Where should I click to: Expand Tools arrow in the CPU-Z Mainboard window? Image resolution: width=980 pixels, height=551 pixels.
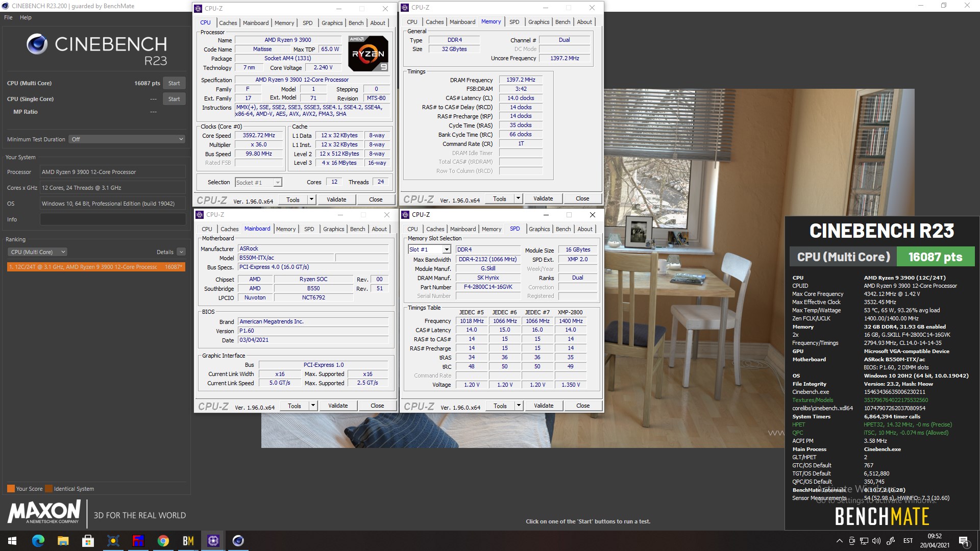coord(313,406)
